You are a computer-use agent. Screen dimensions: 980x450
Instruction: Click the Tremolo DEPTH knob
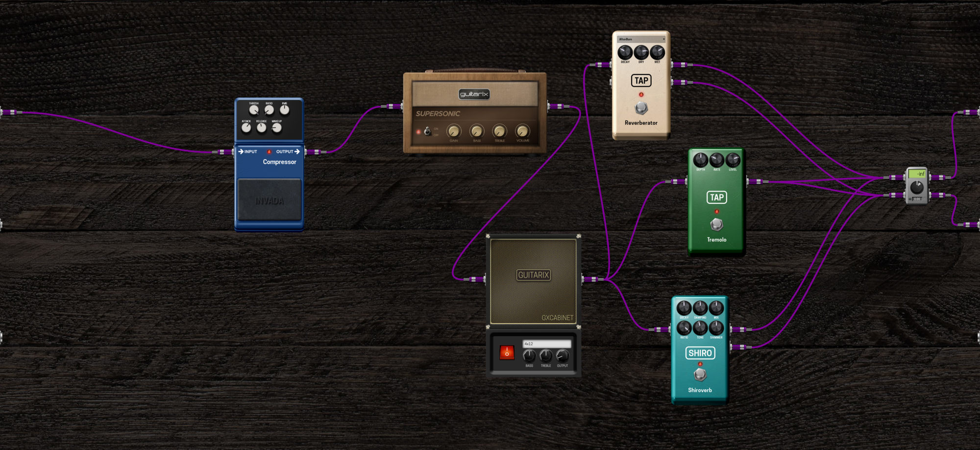701,160
